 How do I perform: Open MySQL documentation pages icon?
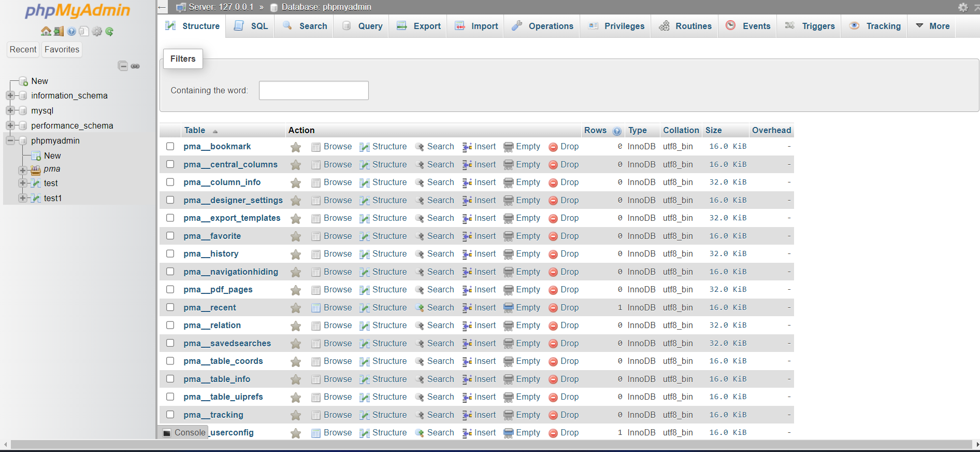84,31
